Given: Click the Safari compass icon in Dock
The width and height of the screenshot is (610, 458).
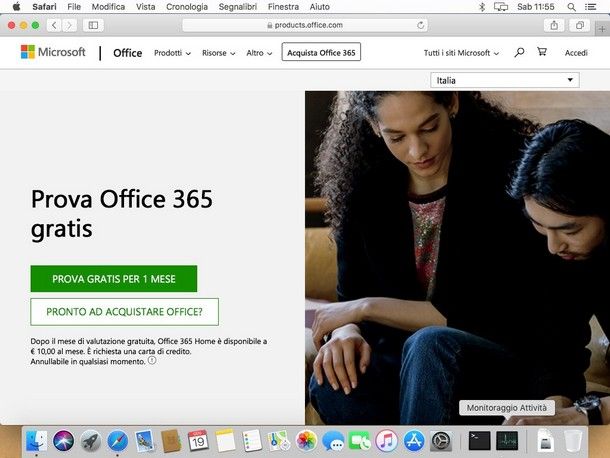Looking at the screenshot, I should point(117,441).
